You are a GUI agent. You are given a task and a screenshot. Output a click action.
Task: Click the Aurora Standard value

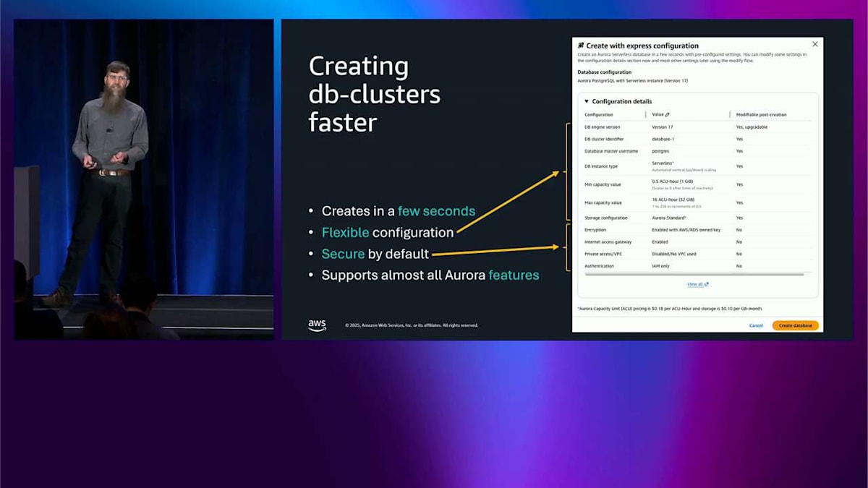[x=669, y=218]
